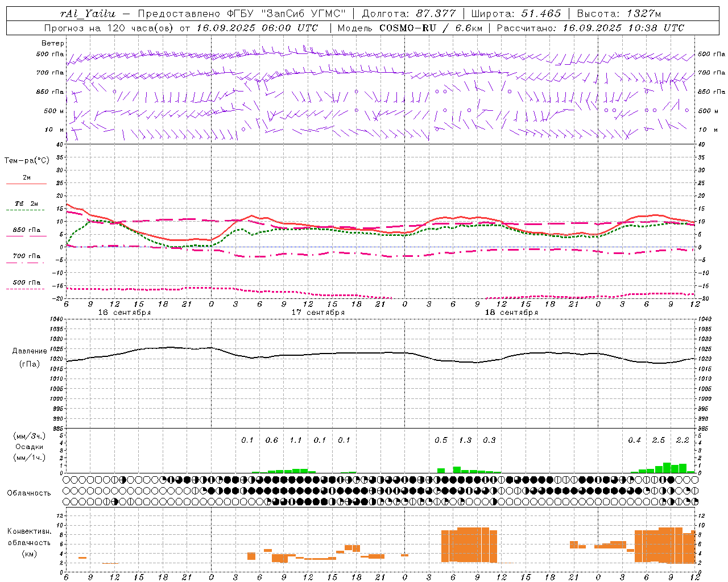Click the (км) unit label of convective clouds
Screen dimensions: 728x582
[x=29, y=554]
